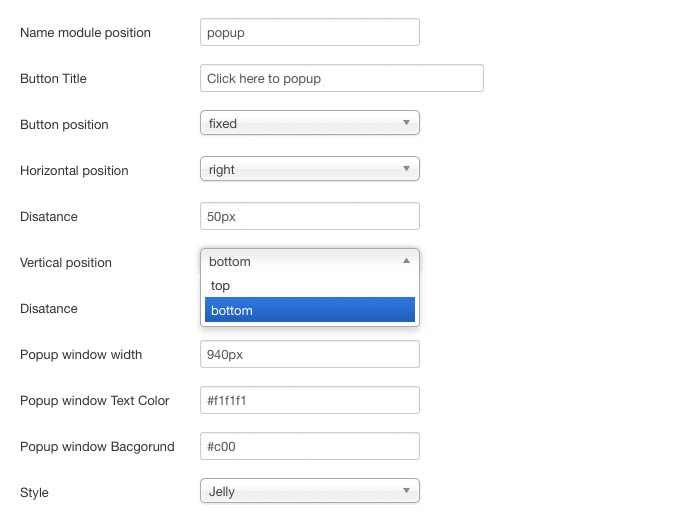This screenshot has width=700, height=525.
Task: Click the Name module position text field
Action: (x=309, y=32)
